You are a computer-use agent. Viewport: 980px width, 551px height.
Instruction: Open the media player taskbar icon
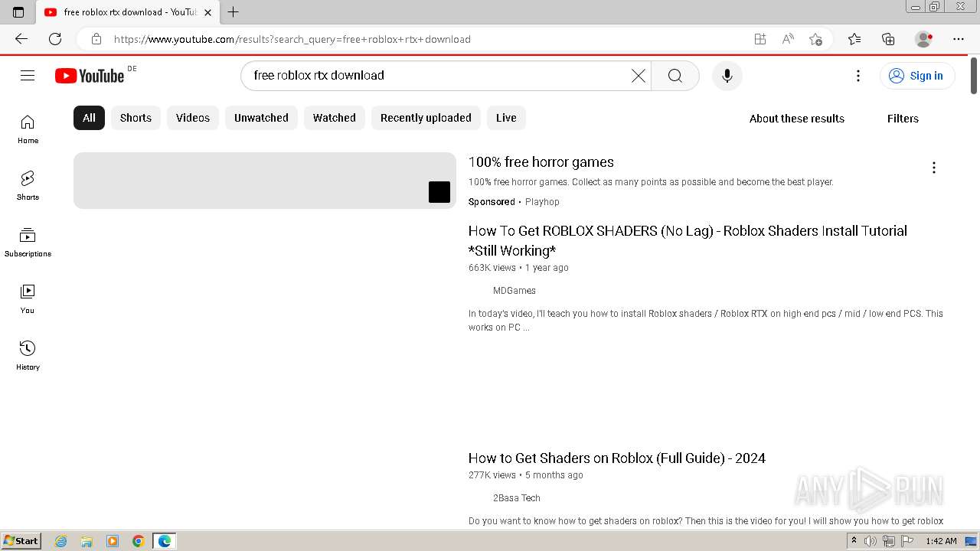coord(113,541)
